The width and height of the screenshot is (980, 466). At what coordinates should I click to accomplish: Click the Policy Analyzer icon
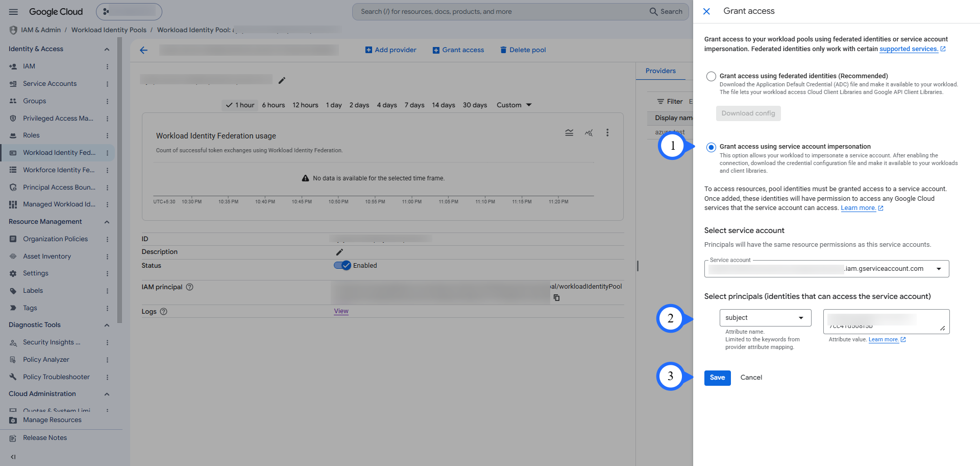tap(13, 360)
